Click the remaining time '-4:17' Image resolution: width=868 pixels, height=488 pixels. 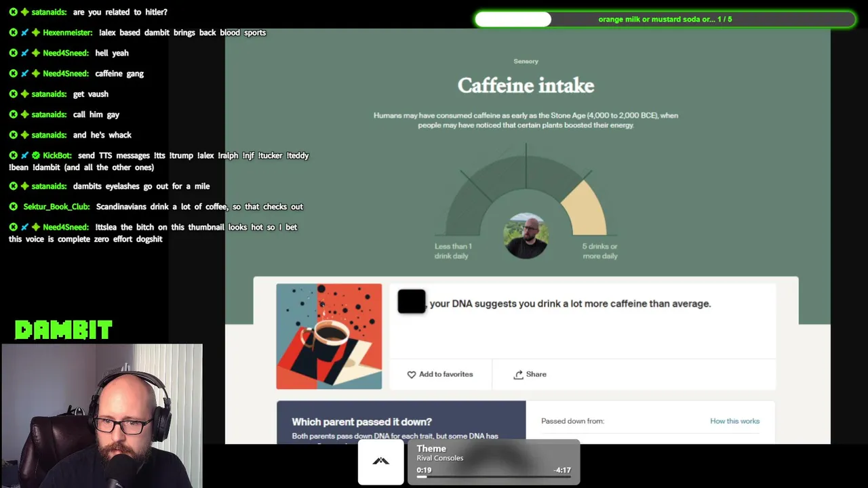pyautogui.click(x=562, y=470)
